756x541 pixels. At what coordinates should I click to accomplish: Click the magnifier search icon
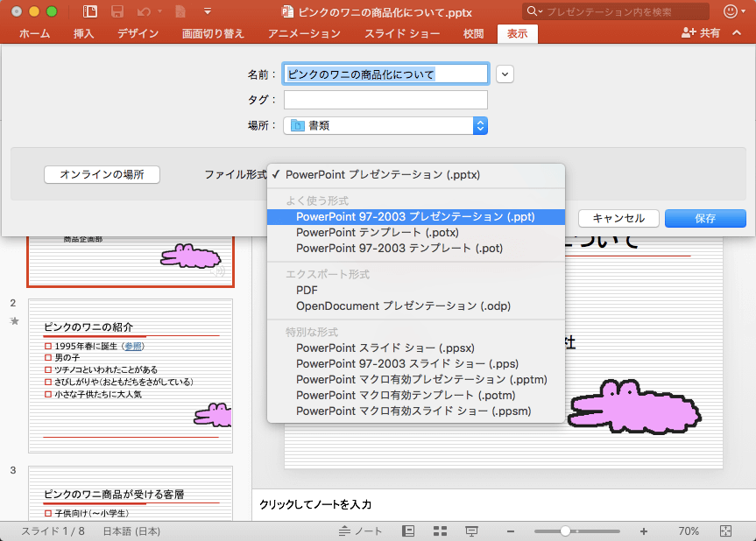[533, 11]
